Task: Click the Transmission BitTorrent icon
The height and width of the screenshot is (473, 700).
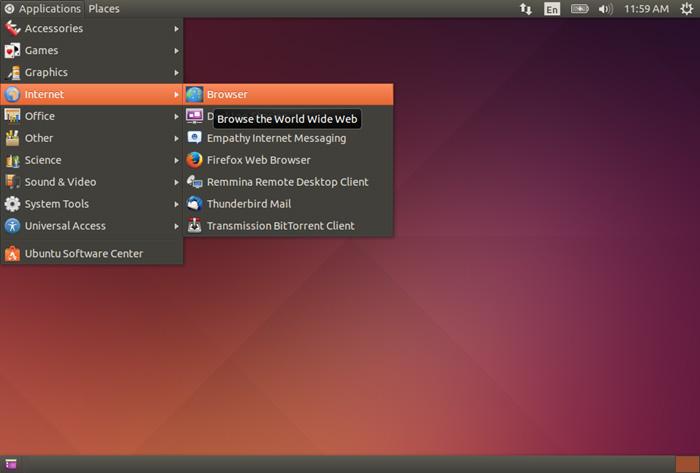Action: click(194, 226)
